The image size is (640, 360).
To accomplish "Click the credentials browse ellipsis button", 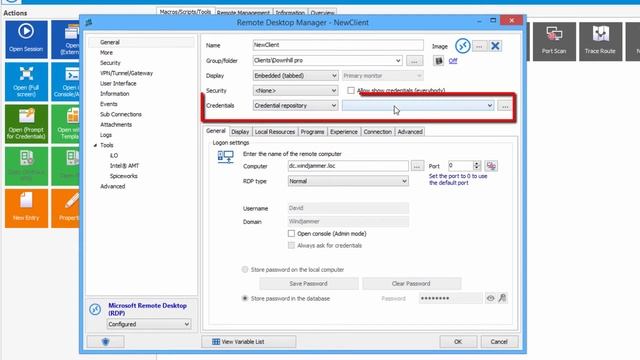I will coord(505,106).
